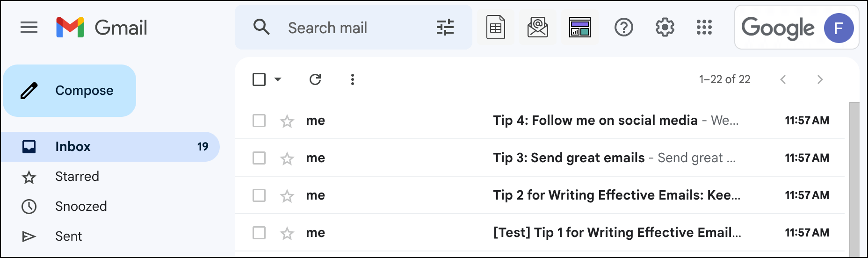Refresh the inbox with the reload icon
The image size is (868, 258).
pyautogui.click(x=315, y=79)
